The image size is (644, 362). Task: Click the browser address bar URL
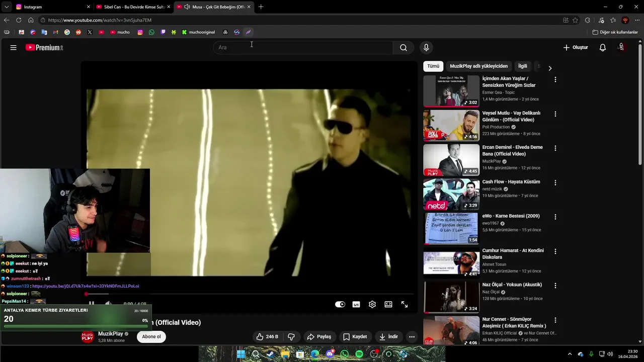[x=100, y=20]
